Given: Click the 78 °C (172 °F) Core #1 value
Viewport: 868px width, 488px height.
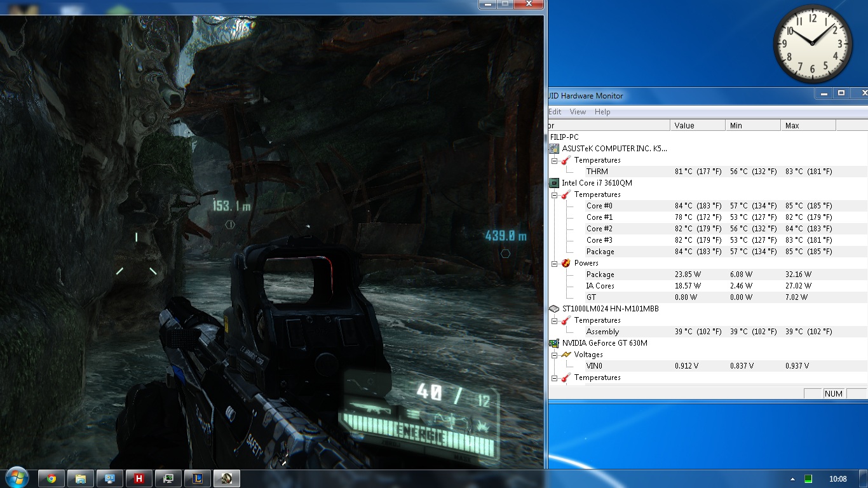Looking at the screenshot, I should pos(698,217).
